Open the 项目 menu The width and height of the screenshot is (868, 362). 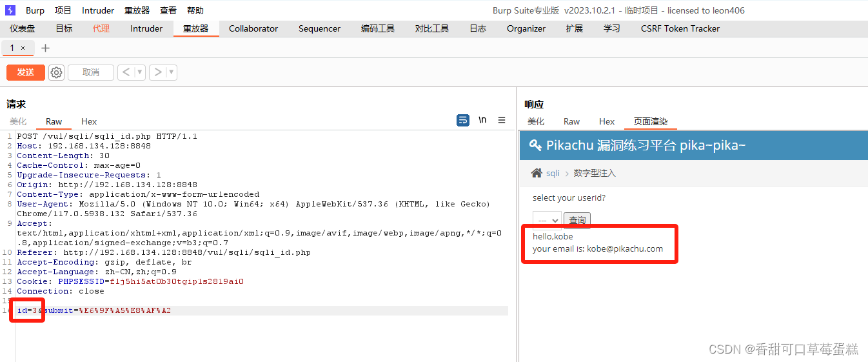(63, 10)
